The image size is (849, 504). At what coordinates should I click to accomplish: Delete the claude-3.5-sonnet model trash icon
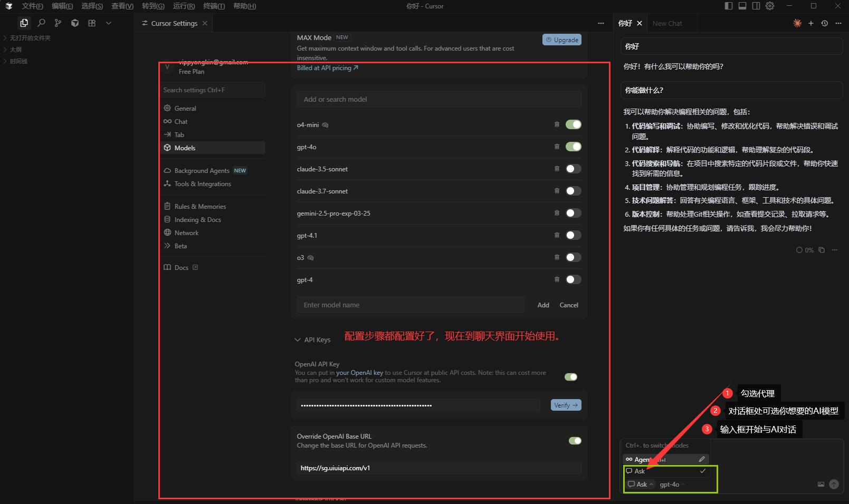(x=557, y=169)
